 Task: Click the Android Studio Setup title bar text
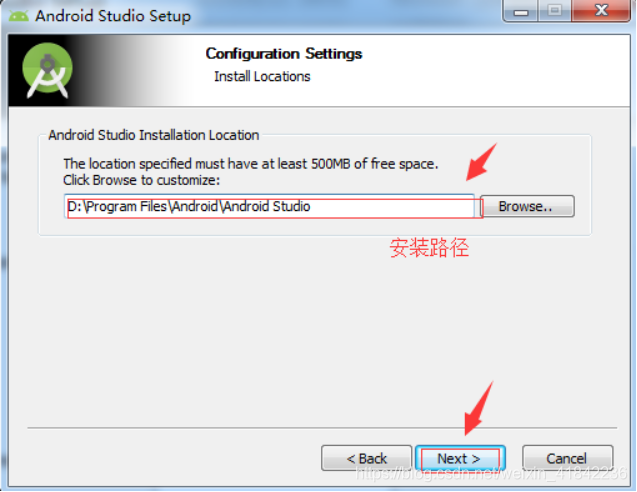[x=113, y=16]
